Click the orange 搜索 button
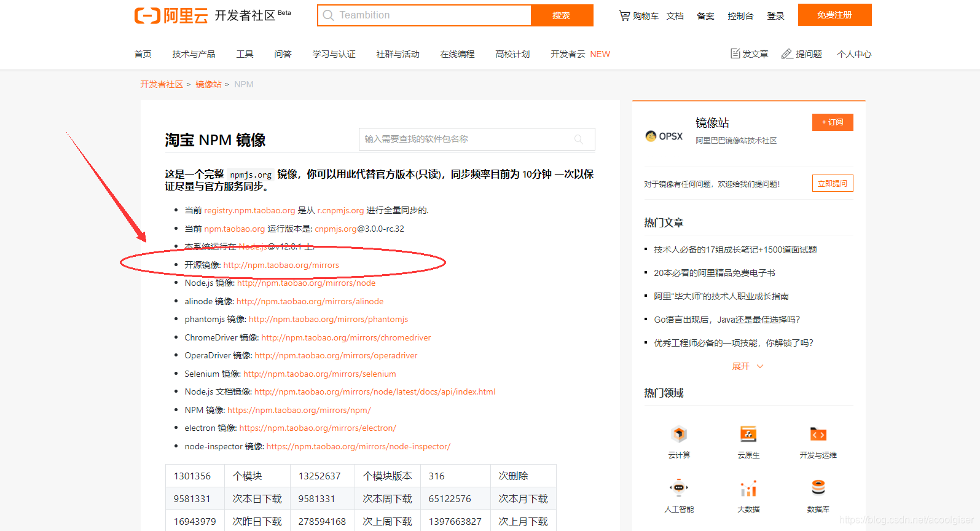Image resolution: width=980 pixels, height=531 pixels. coord(562,15)
